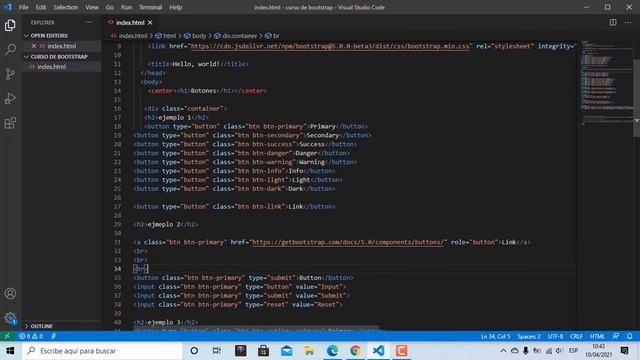Open the Action Center notifications icon
The image size is (640, 360).
tap(624, 351)
